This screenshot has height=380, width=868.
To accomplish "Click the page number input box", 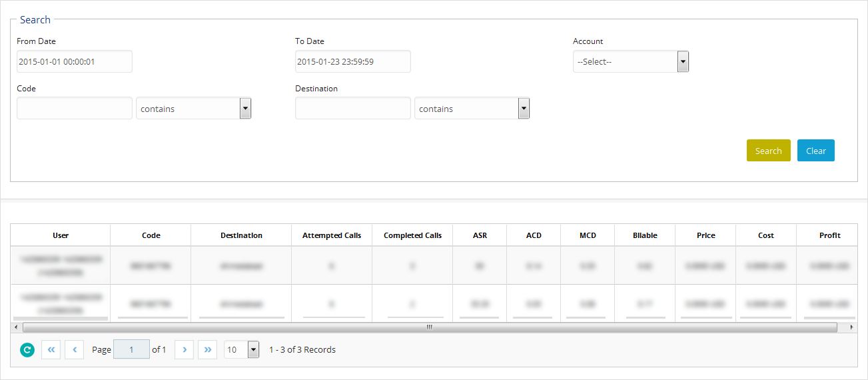I will [x=131, y=349].
